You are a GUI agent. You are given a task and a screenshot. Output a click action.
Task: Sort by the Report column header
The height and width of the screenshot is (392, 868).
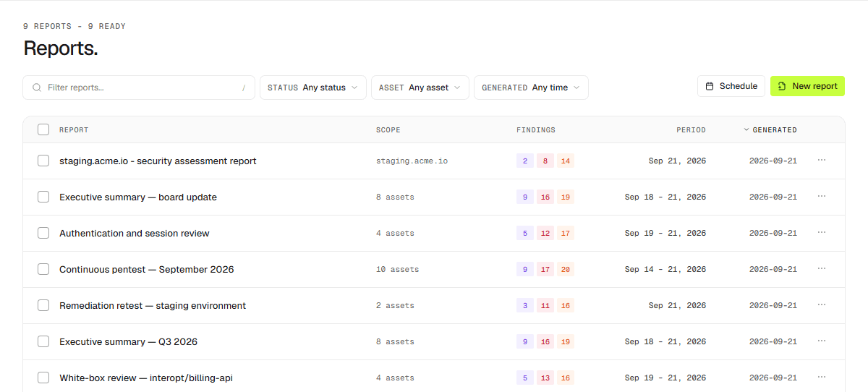(74, 130)
